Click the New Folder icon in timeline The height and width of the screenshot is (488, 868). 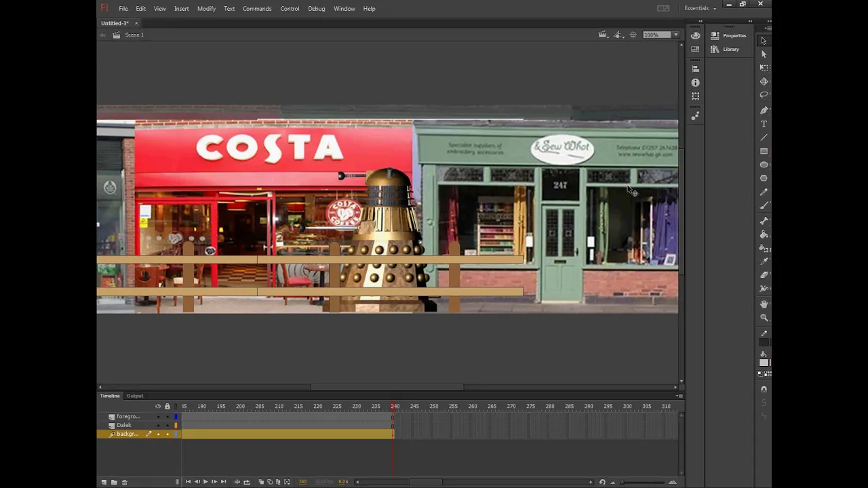coord(114,482)
